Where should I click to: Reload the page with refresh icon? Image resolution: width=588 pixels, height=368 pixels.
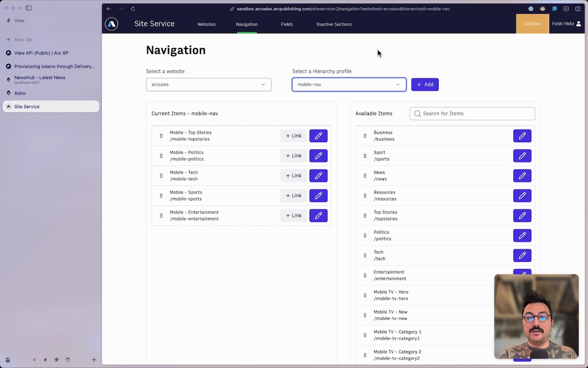point(133,9)
